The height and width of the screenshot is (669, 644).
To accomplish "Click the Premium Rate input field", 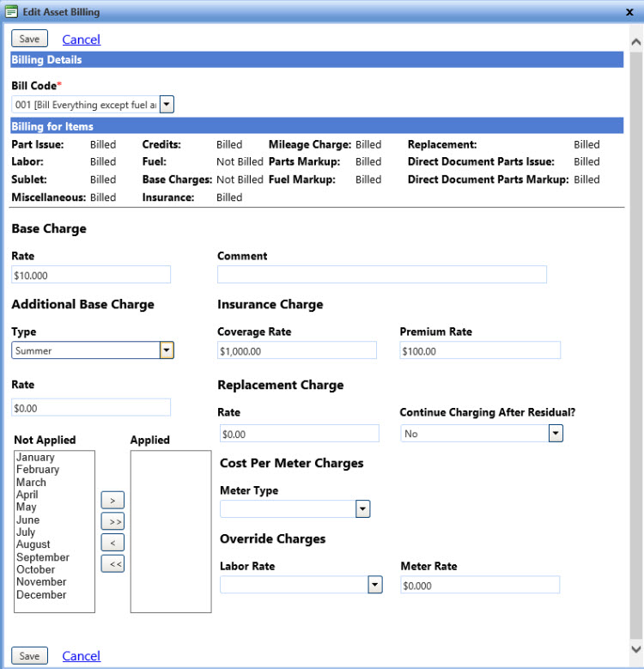I will tap(480, 350).
